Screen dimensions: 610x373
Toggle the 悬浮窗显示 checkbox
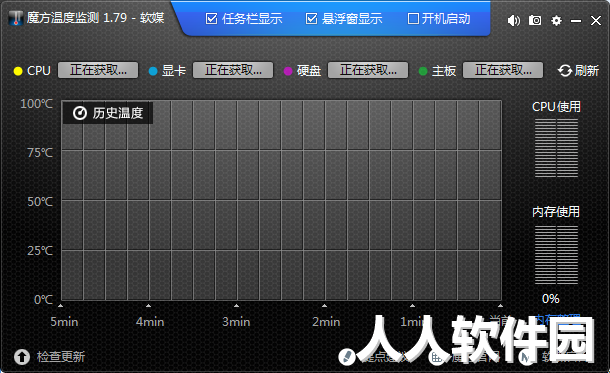pos(311,19)
